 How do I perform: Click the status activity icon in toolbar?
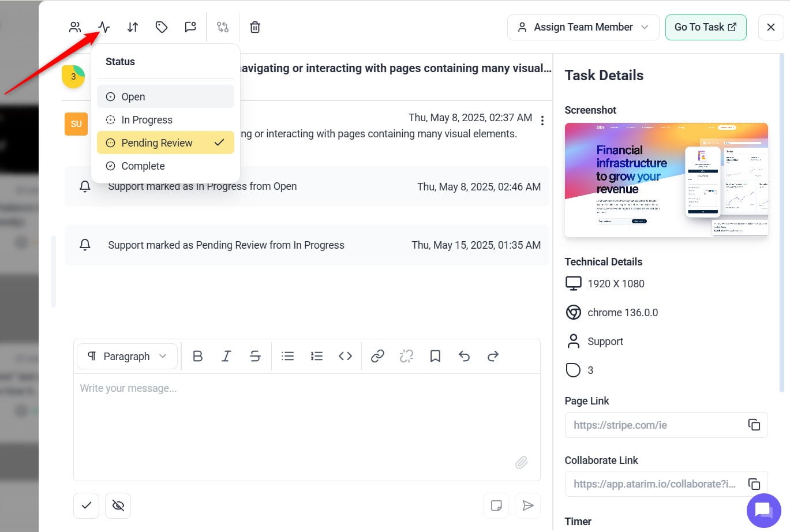[x=104, y=27]
